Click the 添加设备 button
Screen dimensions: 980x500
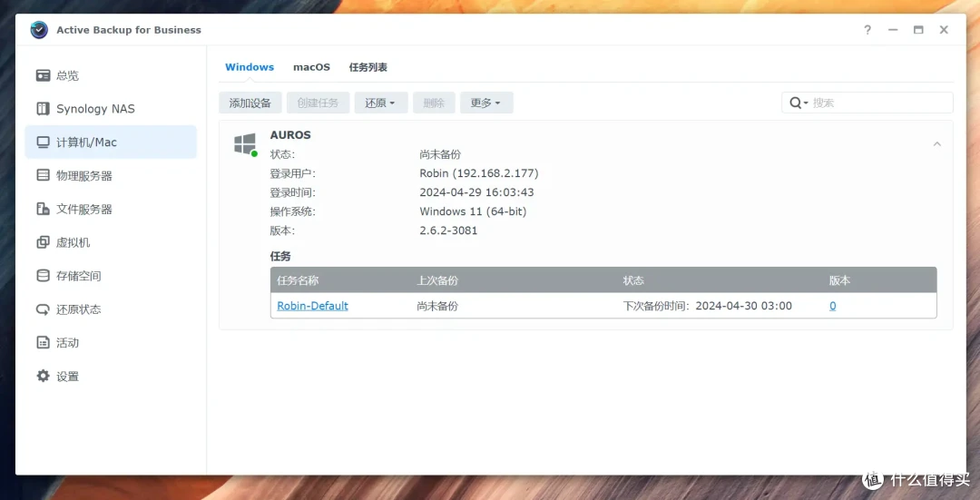[x=250, y=103]
